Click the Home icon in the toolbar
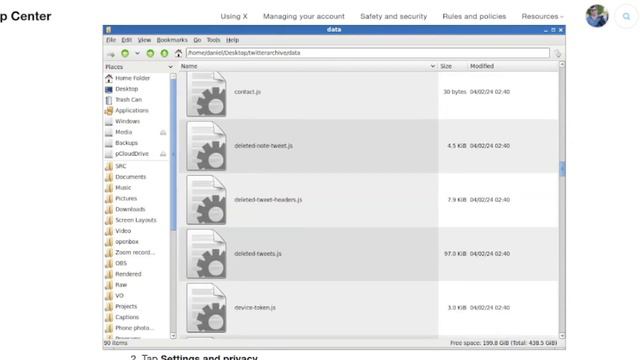This screenshot has height=360, width=640. point(178,53)
